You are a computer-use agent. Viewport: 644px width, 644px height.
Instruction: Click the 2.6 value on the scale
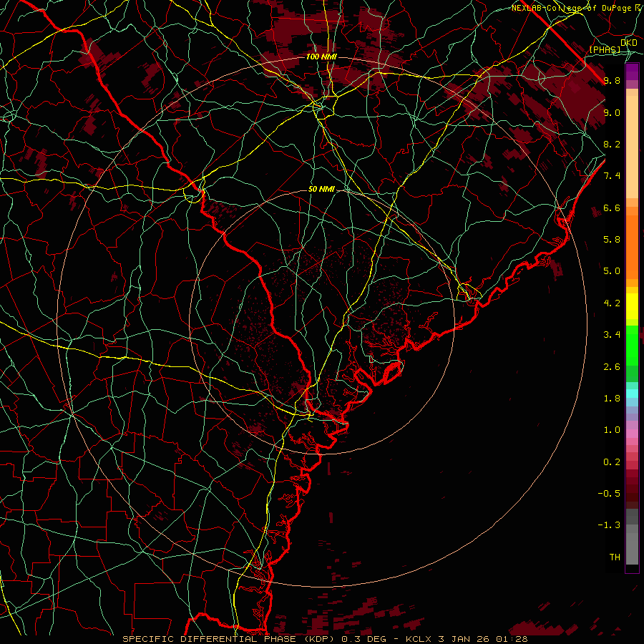[x=612, y=367]
